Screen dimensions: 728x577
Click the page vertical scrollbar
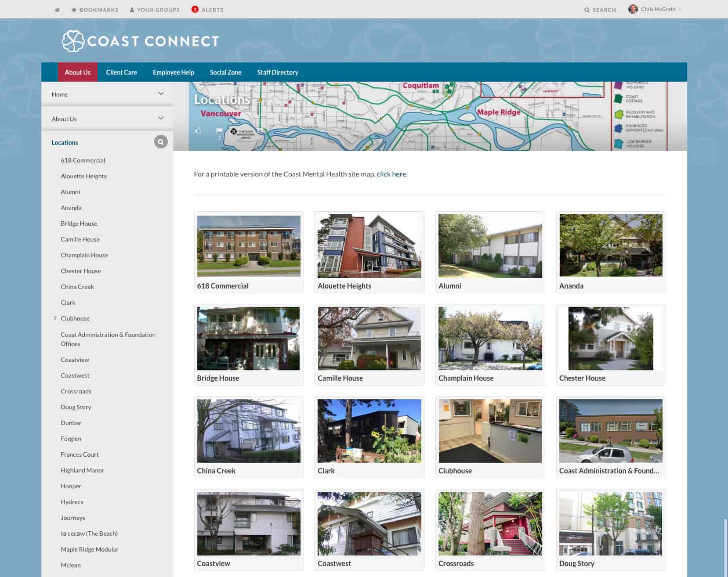point(725,547)
